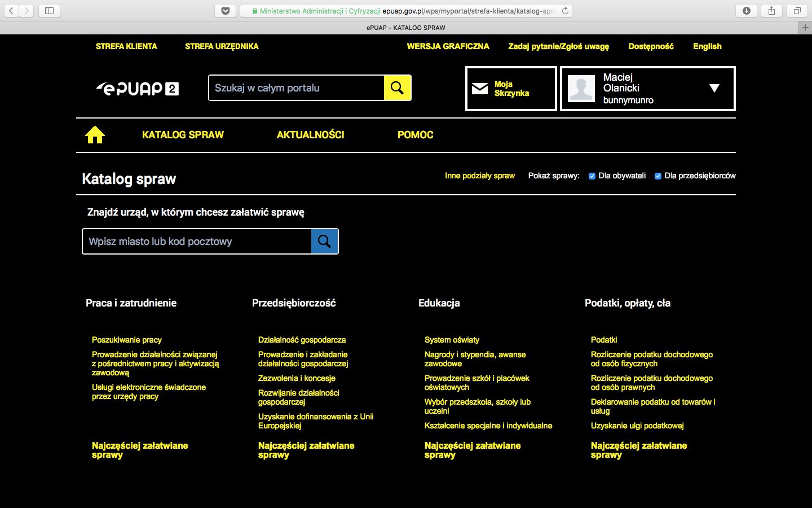Select the ePUAP - KATALOG SPRAW tab
This screenshot has height=508, width=812.
point(406,27)
